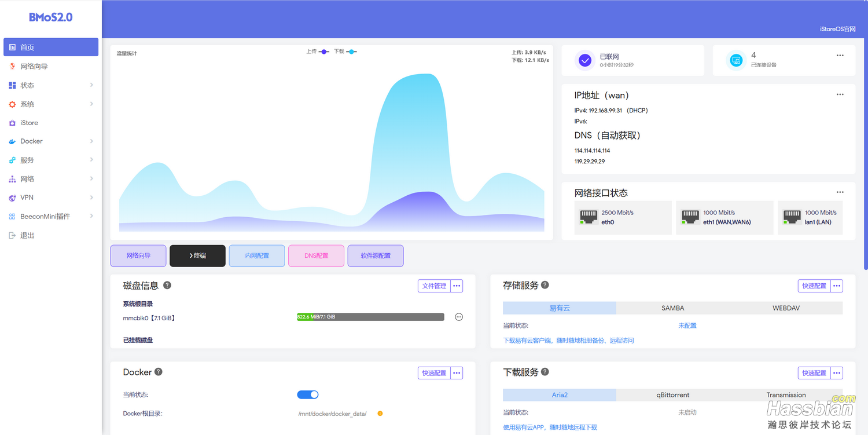Toggle the Docker status switch

pos(308,394)
